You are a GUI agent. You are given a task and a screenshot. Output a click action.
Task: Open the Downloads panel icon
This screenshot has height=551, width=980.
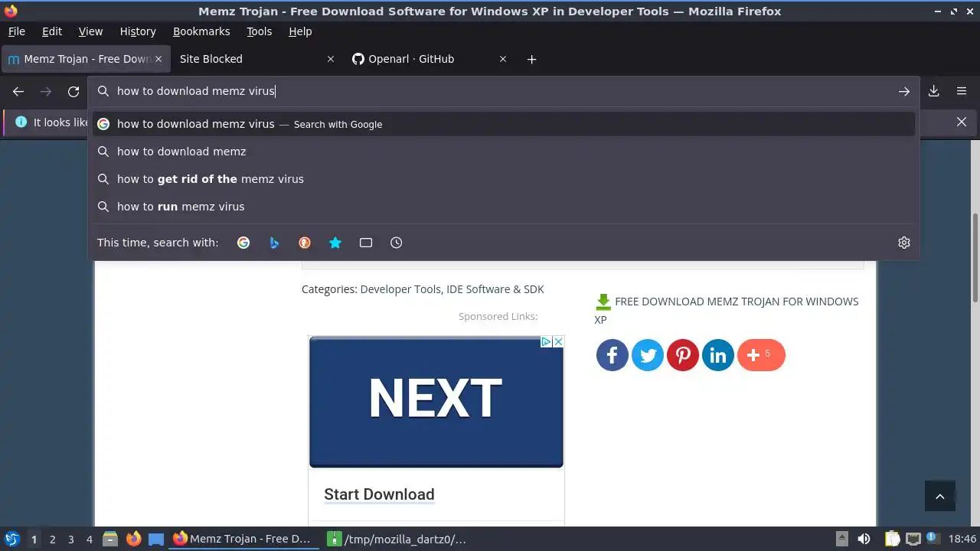pos(934,91)
